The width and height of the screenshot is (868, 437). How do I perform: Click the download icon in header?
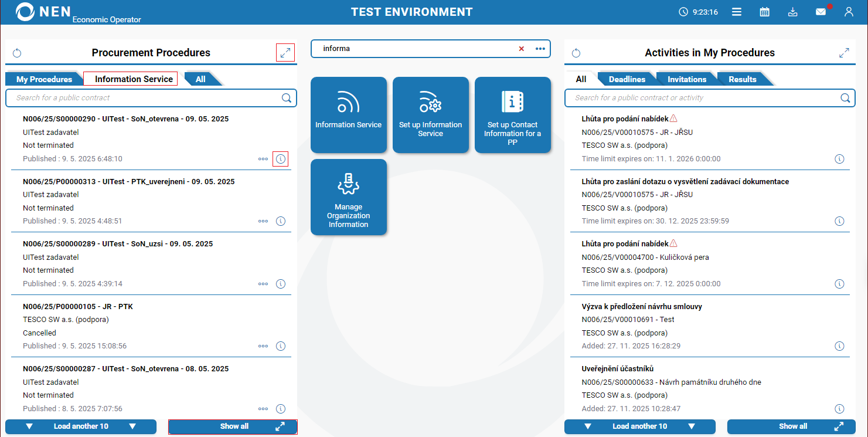(793, 12)
